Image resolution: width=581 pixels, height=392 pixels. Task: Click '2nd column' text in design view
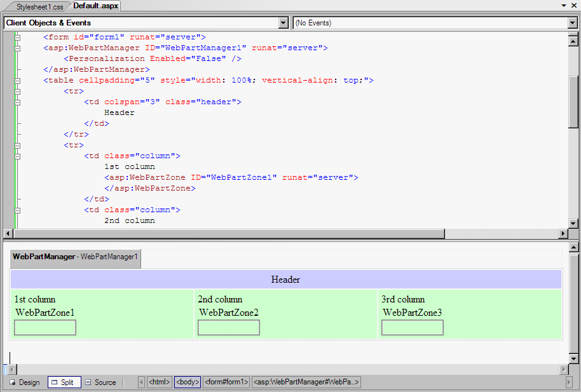point(220,299)
